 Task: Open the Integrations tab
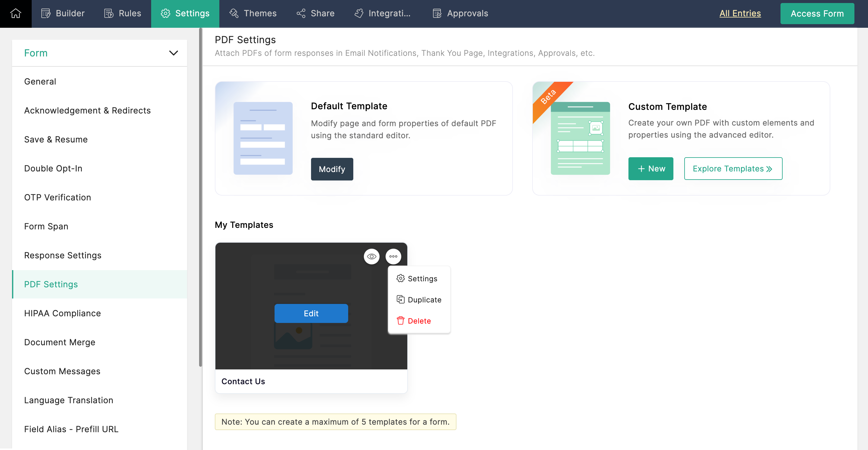pyautogui.click(x=383, y=14)
